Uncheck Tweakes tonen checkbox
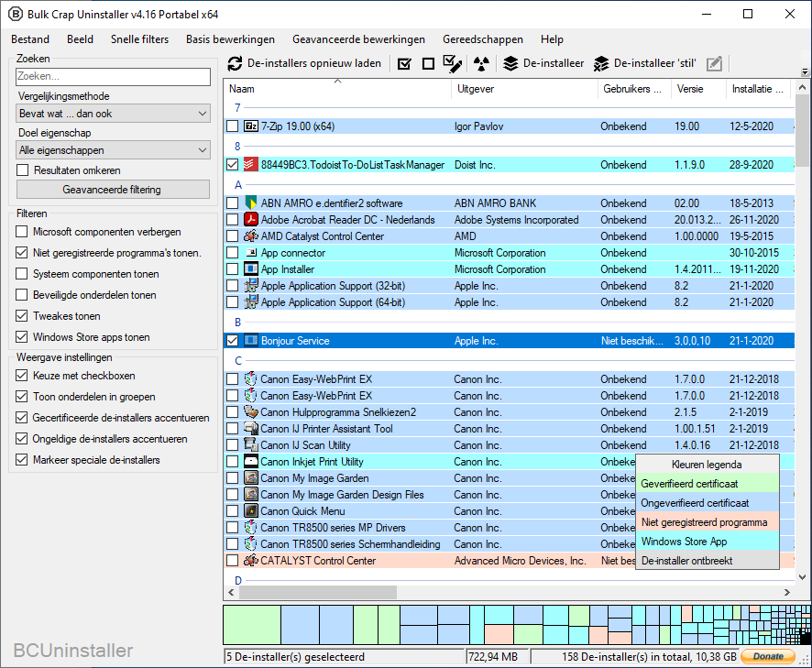The width and height of the screenshot is (812, 668). [22, 316]
